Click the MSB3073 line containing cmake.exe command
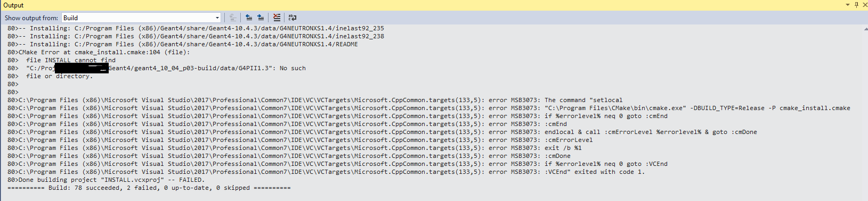 [x=429, y=108]
